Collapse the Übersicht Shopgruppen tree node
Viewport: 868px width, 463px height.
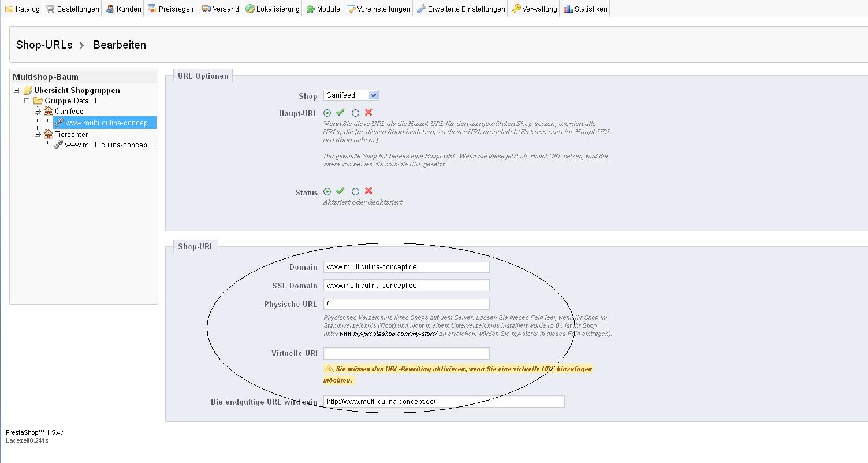(17, 90)
